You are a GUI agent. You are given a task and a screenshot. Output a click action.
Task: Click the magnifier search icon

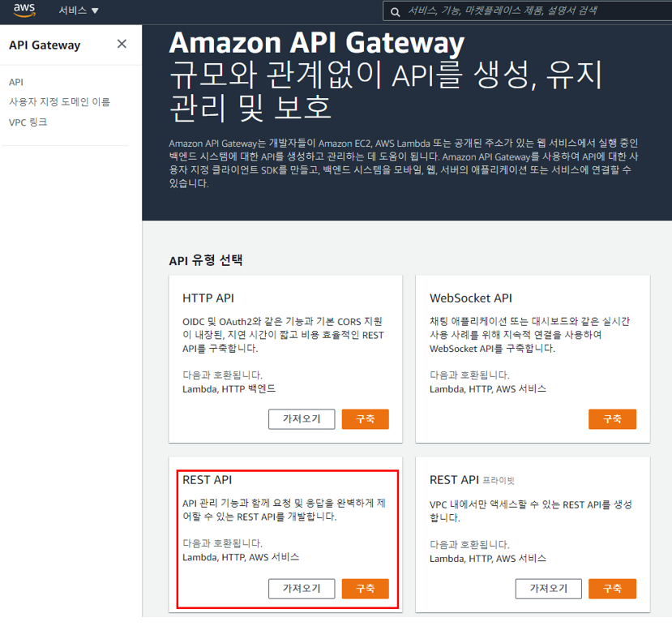point(395,12)
